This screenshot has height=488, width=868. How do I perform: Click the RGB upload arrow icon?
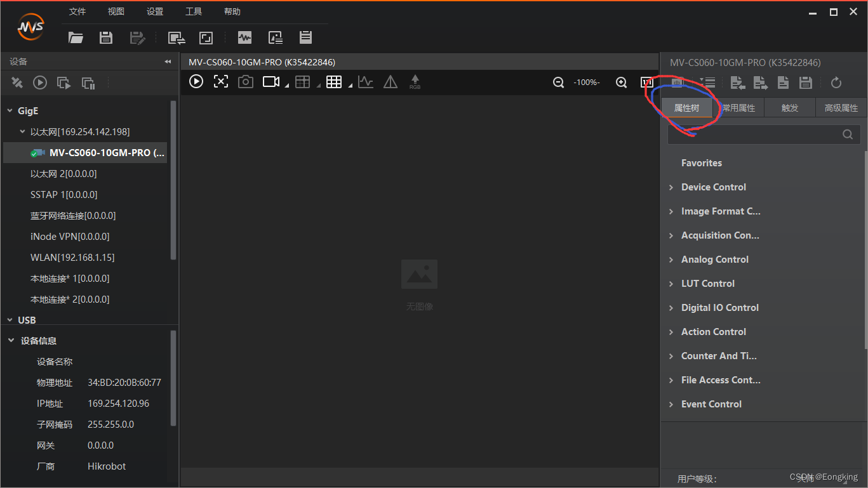[x=415, y=82]
